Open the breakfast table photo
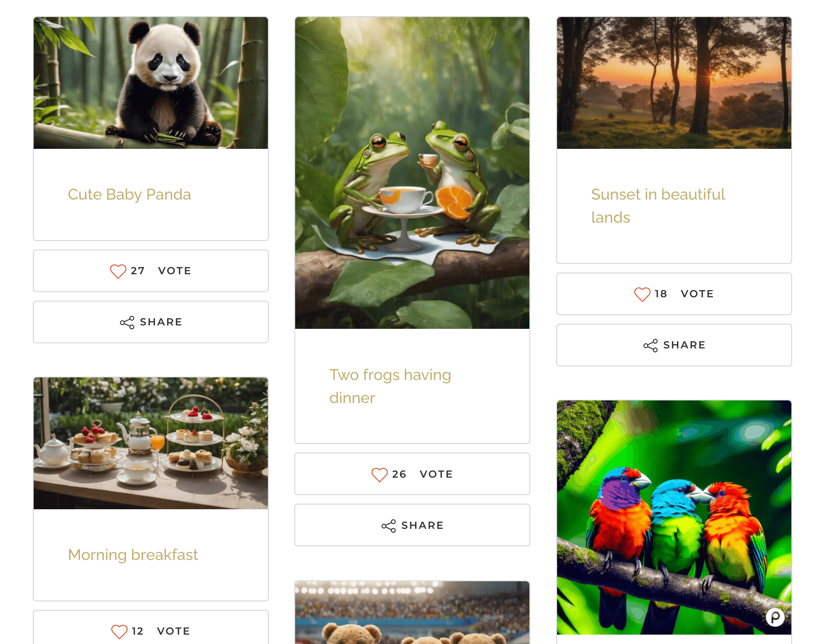 click(151, 443)
